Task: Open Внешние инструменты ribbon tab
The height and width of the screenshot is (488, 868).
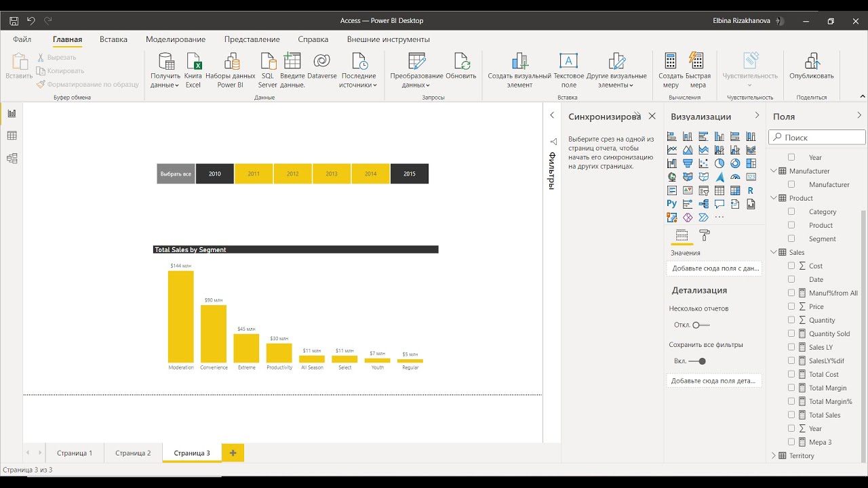Action: tap(389, 39)
